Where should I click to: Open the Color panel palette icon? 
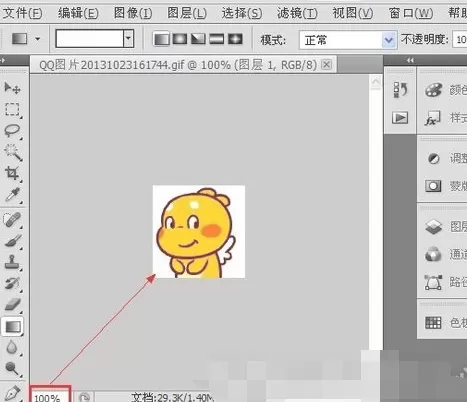click(x=433, y=90)
